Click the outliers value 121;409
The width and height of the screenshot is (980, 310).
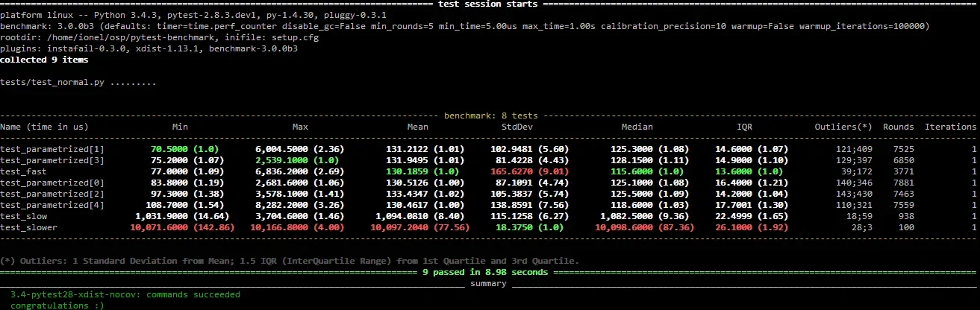(x=854, y=149)
